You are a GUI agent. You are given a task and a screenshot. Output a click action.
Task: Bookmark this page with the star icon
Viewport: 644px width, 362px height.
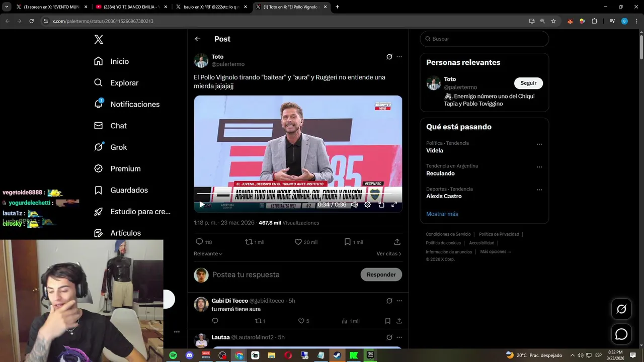click(553, 21)
